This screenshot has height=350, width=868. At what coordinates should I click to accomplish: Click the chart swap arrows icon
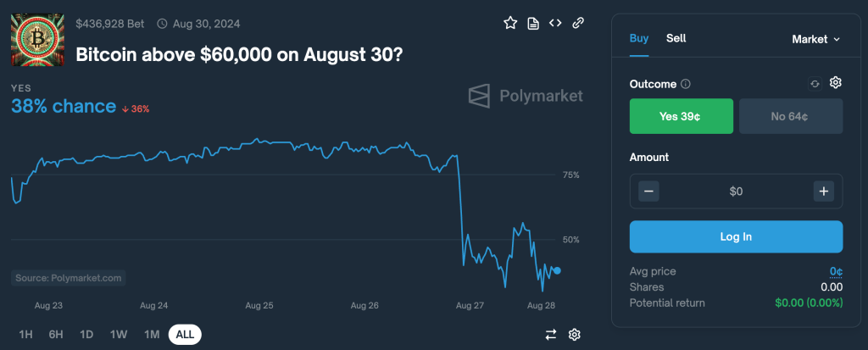click(x=551, y=335)
